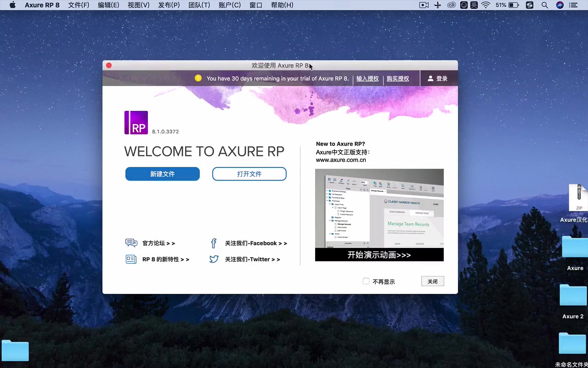
Task: Close the welcome window with red button
Action: 109,65
